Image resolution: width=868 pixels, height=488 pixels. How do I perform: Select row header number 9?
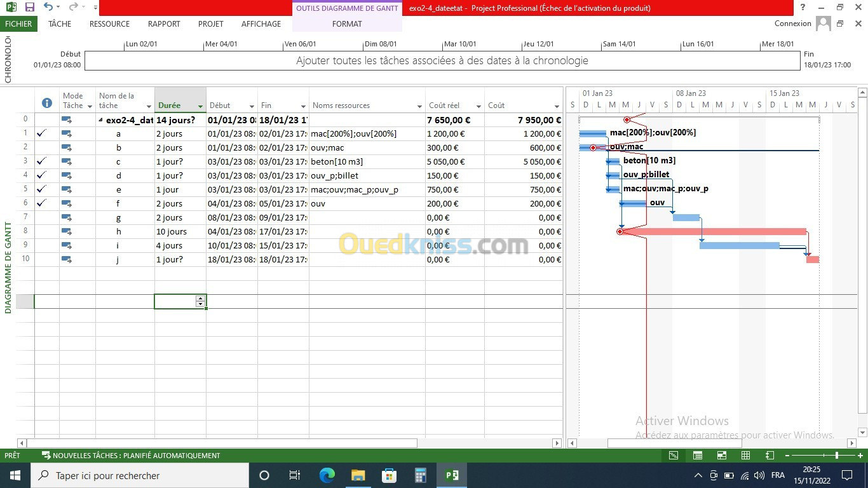[25, 246]
